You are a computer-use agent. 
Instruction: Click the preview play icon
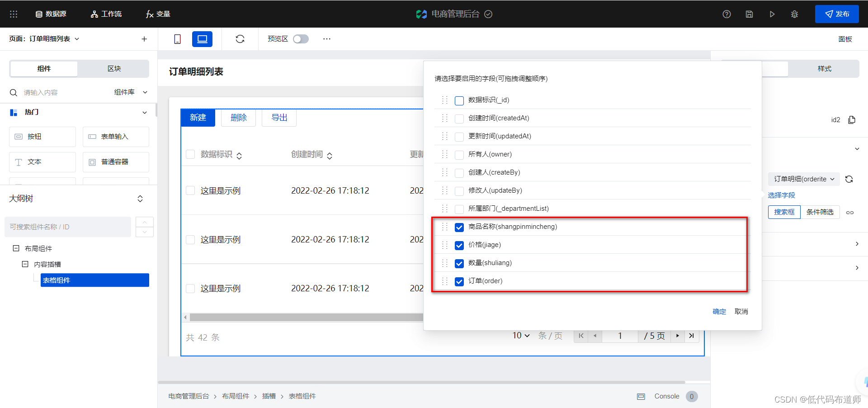pyautogui.click(x=772, y=14)
